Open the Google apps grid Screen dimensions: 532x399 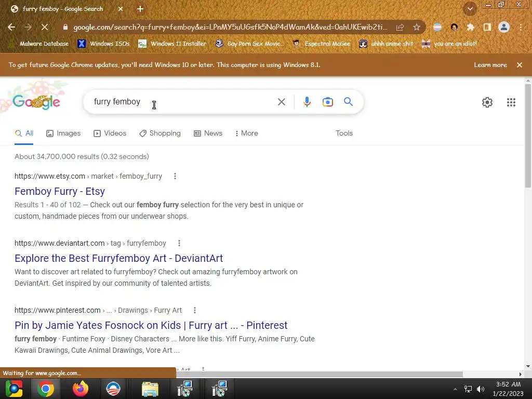(x=511, y=102)
